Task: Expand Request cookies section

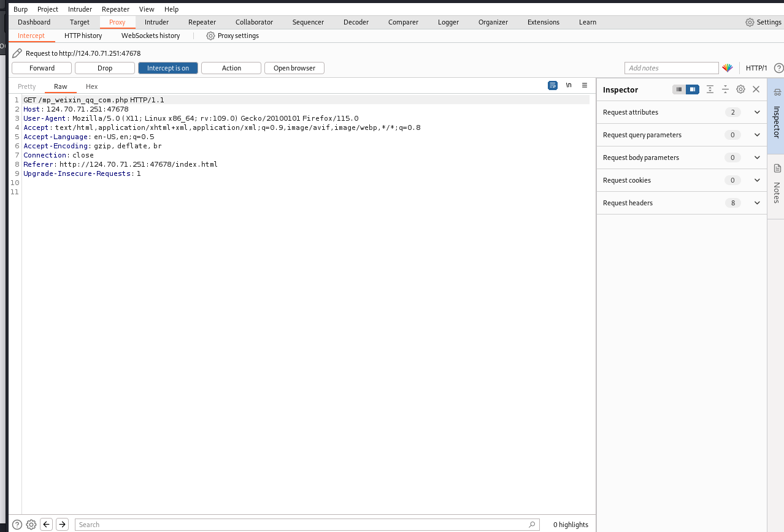Action: click(x=682, y=180)
